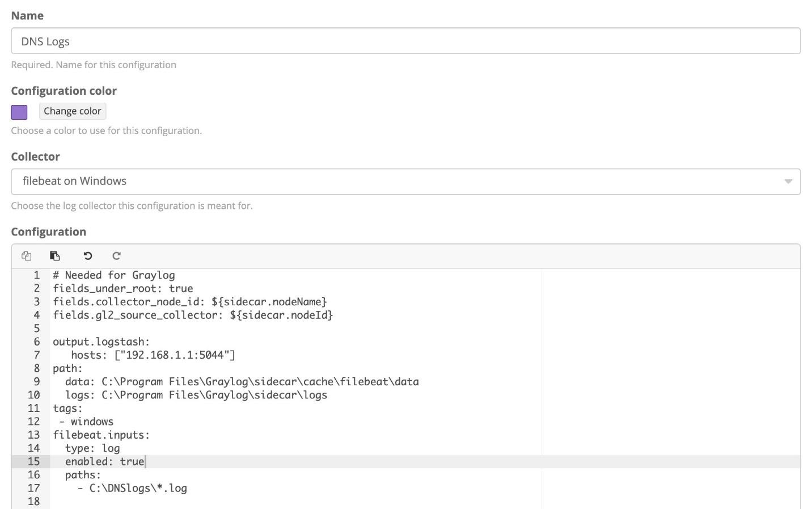
Task: Focus the Name field containing 'DNS Logs'
Action: click(405, 41)
